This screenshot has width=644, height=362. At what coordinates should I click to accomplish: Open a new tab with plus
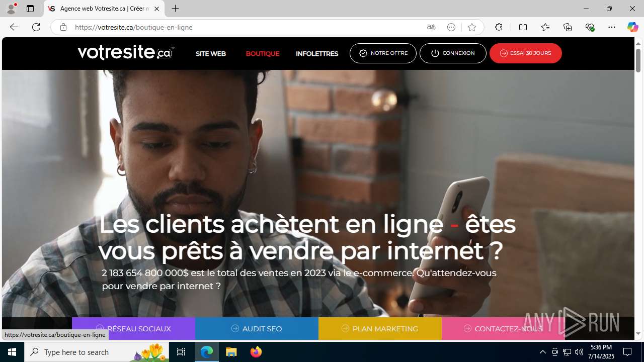click(x=175, y=9)
